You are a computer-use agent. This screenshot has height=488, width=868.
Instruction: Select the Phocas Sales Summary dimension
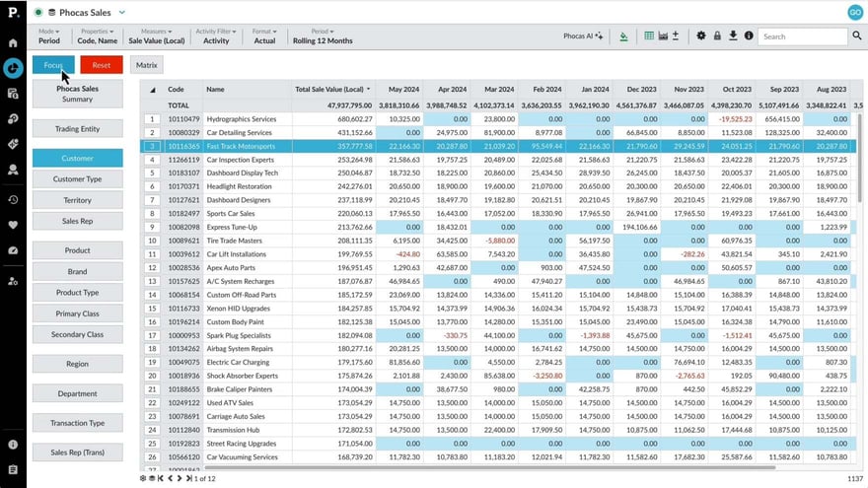click(x=78, y=94)
